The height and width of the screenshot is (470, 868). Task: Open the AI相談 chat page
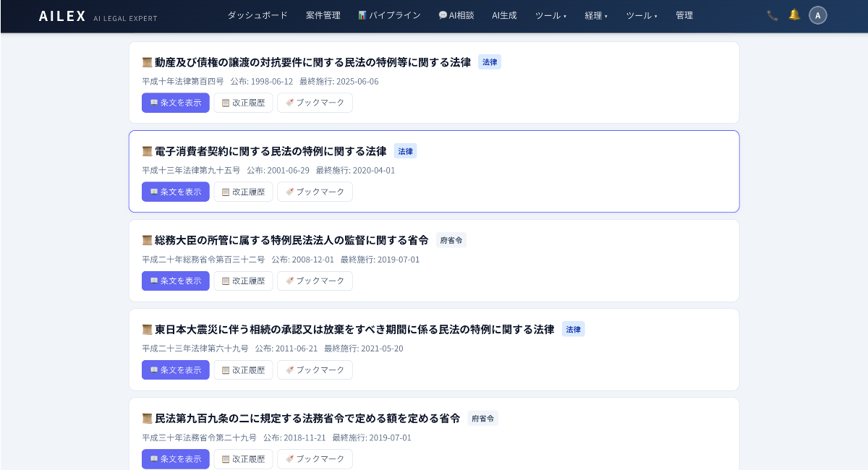click(x=456, y=15)
